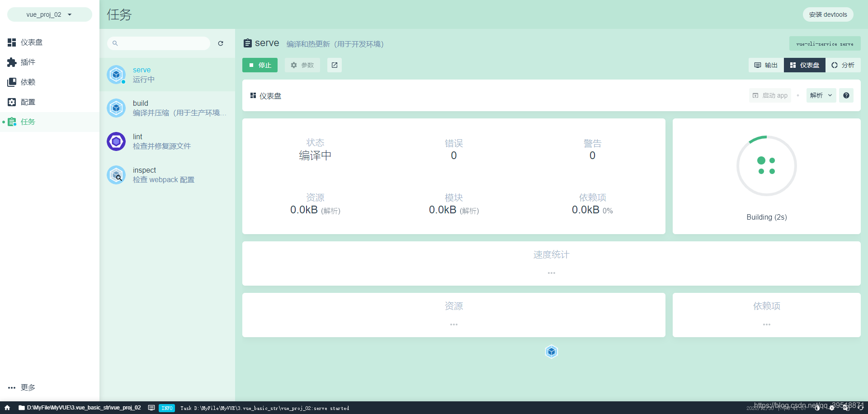Switch to the 输出 output view
868x414 pixels.
tap(765, 65)
